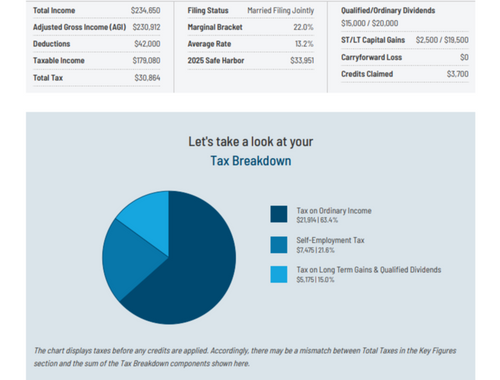Click the Average Rate value 13.2%
The image size is (500, 380).
pos(304,44)
